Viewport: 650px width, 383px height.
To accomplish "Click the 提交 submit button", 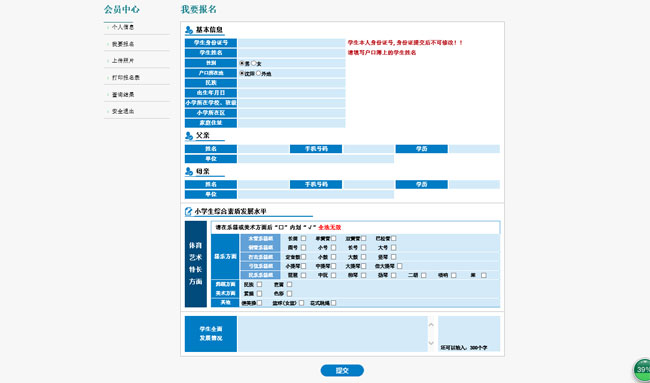I will (x=342, y=371).
